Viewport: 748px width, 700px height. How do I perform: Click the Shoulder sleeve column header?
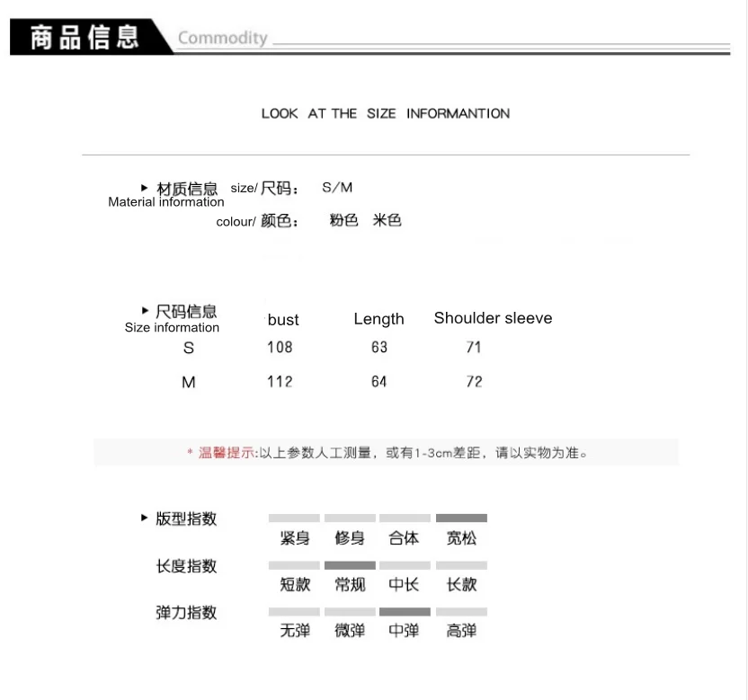click(x=494, y=318)
